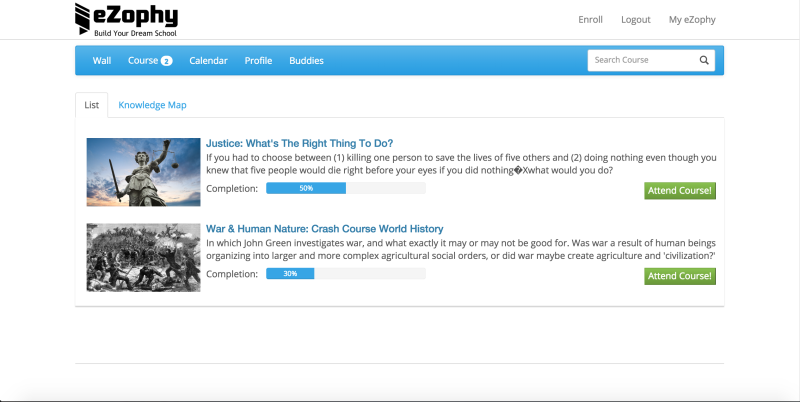
Task: Click the Completion label for Justice course
Action: pos(232,189)
